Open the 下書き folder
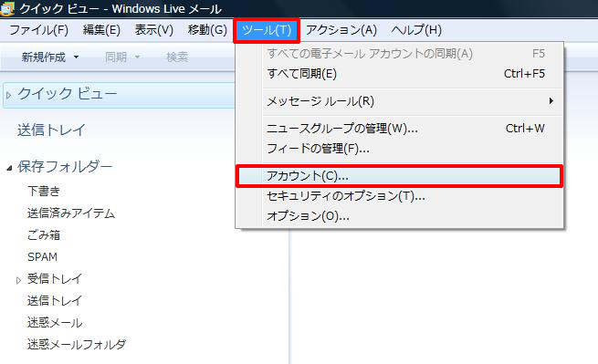 pos(44,191)
